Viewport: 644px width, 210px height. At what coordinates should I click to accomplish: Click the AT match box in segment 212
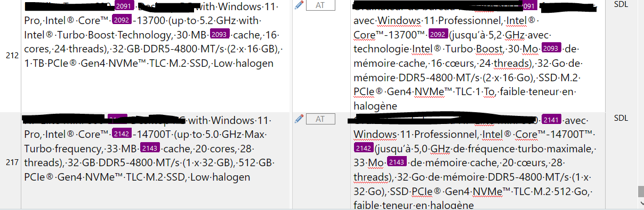tap(321, 5)
